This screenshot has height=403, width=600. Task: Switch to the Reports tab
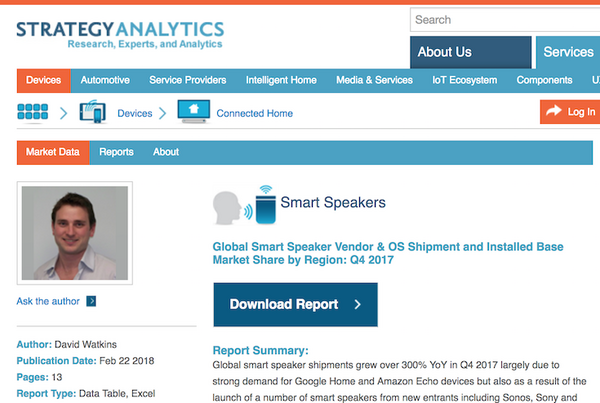116,152
